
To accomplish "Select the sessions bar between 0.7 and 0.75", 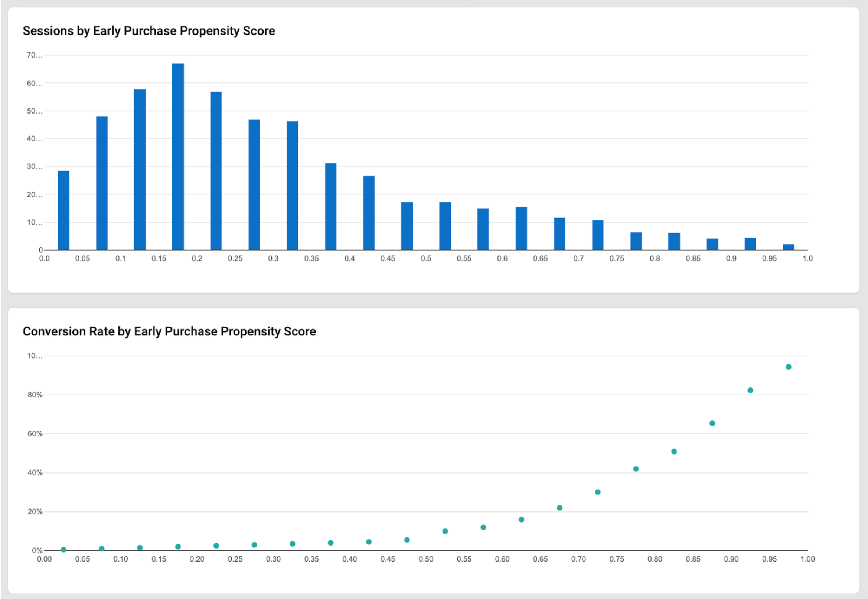I will [x=598, y=235].
